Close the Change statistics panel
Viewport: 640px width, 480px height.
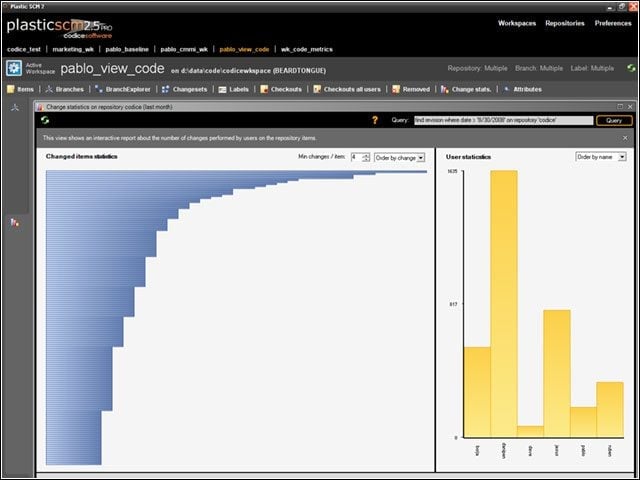pyautogui.click(x=630, y=107)
